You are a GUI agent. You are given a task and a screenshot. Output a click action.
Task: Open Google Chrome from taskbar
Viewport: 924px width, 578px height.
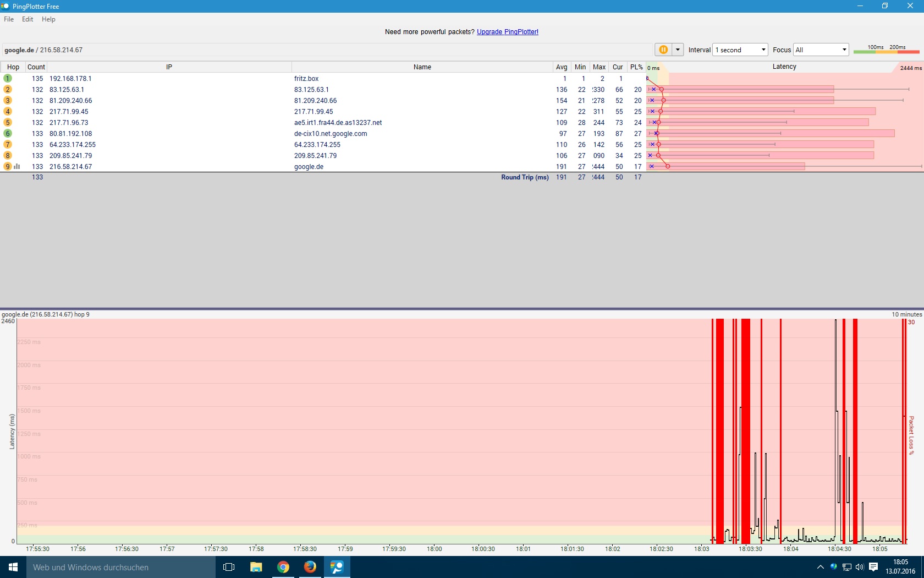pyautogui.click(x=283, y=567)
